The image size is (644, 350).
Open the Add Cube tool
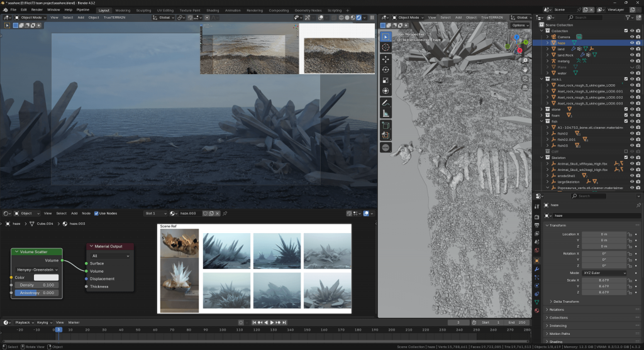click(386, 124)
